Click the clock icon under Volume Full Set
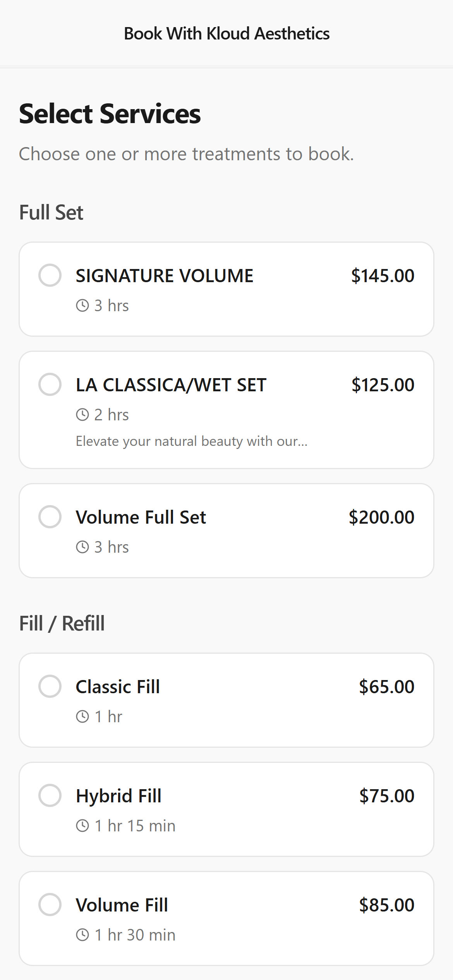This screenshot has height=980, width=453. (x=82, y=547)
